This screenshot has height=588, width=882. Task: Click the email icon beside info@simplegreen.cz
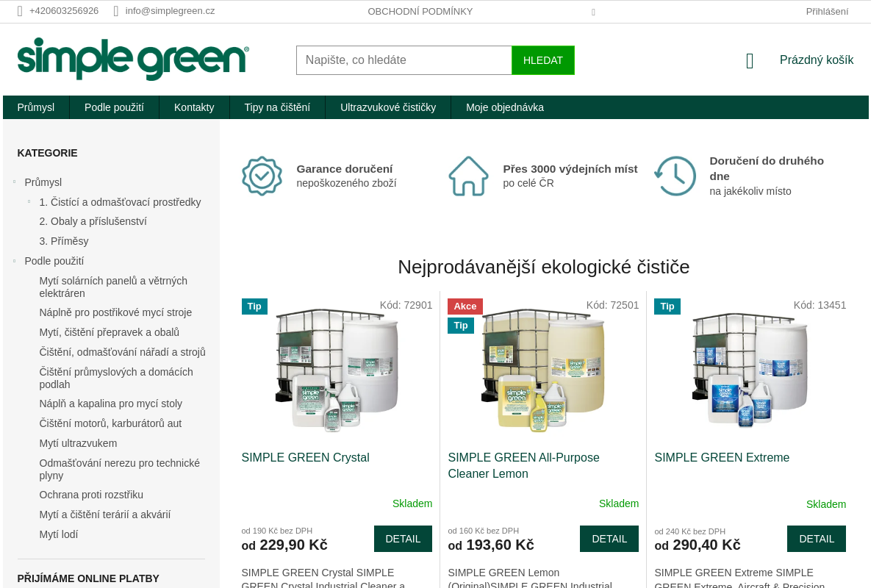click(116, 11)
